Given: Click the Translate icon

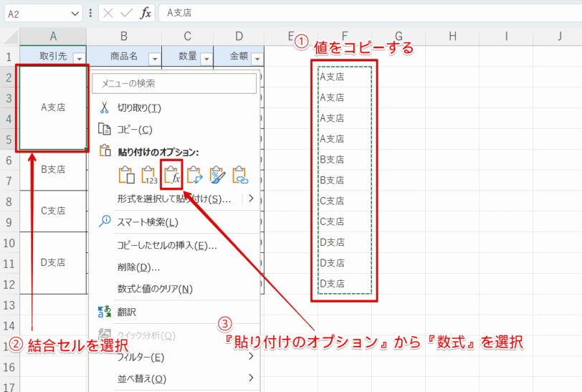Looking at the screenshot, I should click(x=105, y=312).
